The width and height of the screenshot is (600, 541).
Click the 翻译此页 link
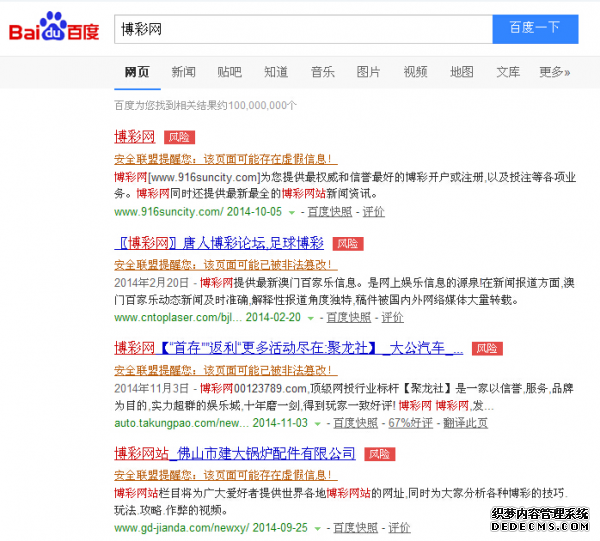tap(465, 423)
